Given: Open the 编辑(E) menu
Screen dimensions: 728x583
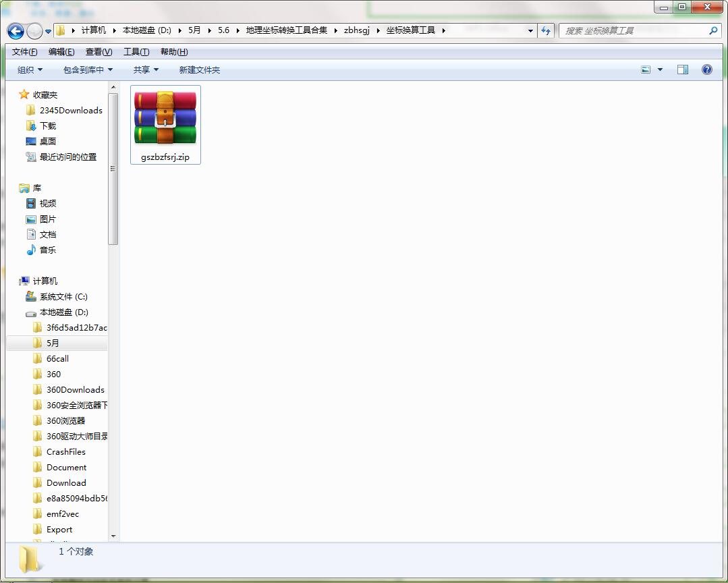Looking at the screenshot, I should click(61, 51).
